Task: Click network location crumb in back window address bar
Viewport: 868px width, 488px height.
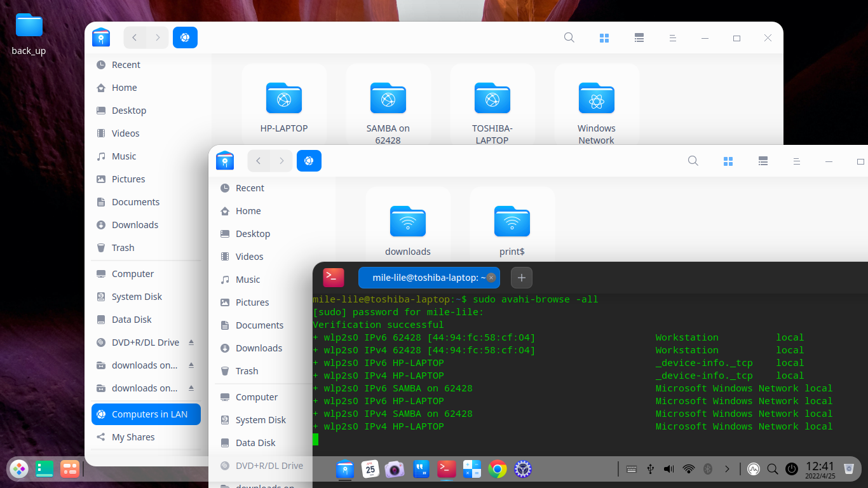Action: (x=185, y=37)
